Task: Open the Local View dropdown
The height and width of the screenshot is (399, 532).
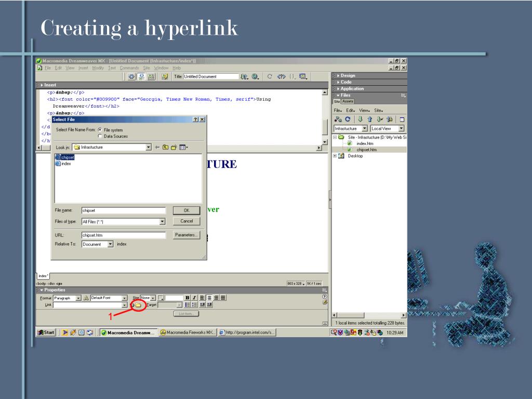Action: (x=402, y=129)
